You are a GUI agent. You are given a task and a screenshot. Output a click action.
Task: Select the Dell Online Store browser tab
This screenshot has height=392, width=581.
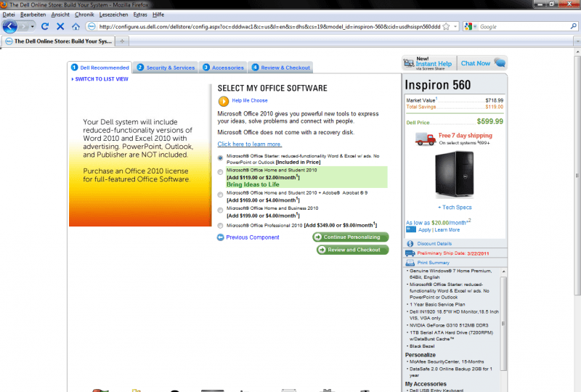[x=59, y=41]
